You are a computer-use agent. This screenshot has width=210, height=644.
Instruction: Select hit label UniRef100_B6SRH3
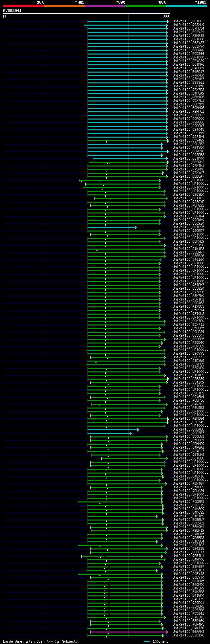coord(188,162)
